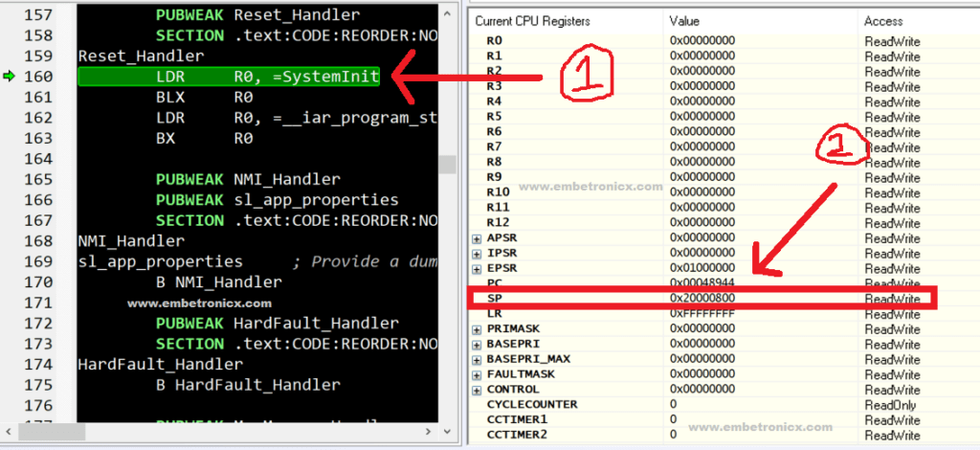Click editor horizontal scrollbar left arrow
Screen dimensions: 980x450
click(x=9, y=432)
